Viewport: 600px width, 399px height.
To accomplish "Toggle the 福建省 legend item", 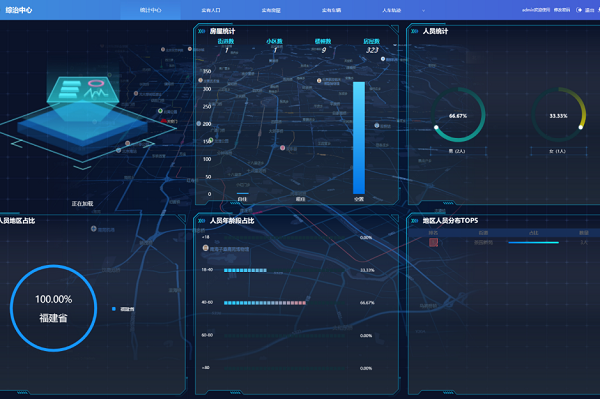I will (123, 309).
